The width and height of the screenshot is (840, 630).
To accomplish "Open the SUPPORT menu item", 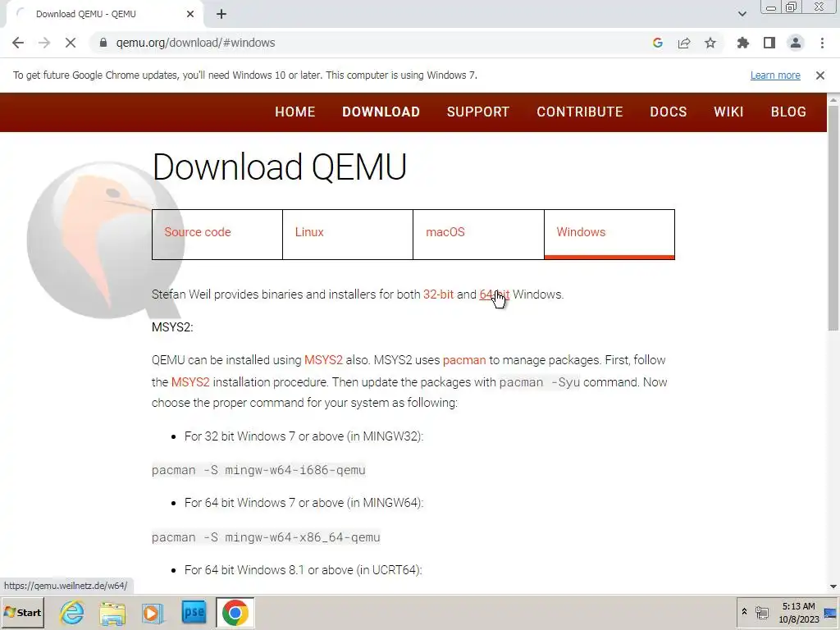I will point(478,112).
